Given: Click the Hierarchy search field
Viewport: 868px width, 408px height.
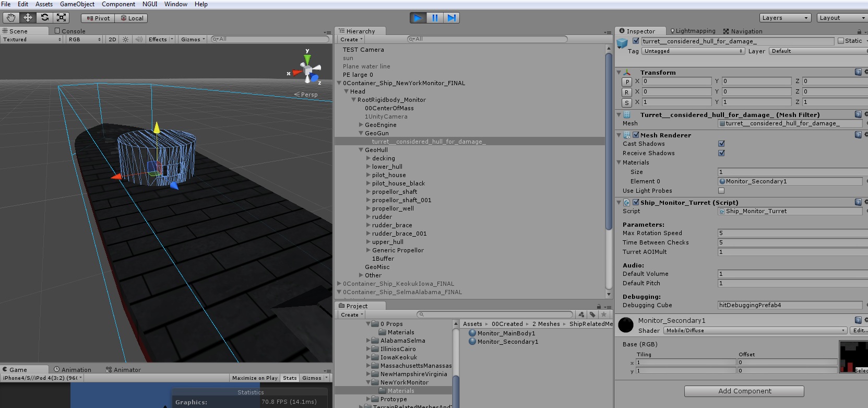Looking at the screenshot, I should [x=487, y=39].
